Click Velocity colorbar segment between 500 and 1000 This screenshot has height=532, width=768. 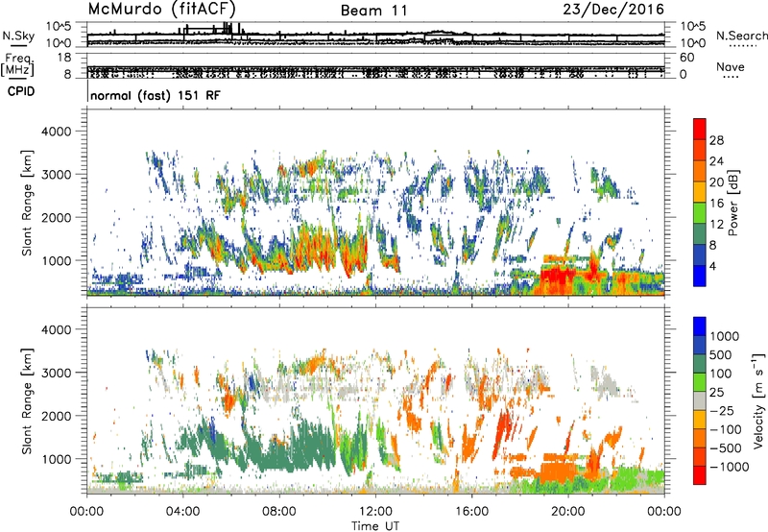(700, 345)
